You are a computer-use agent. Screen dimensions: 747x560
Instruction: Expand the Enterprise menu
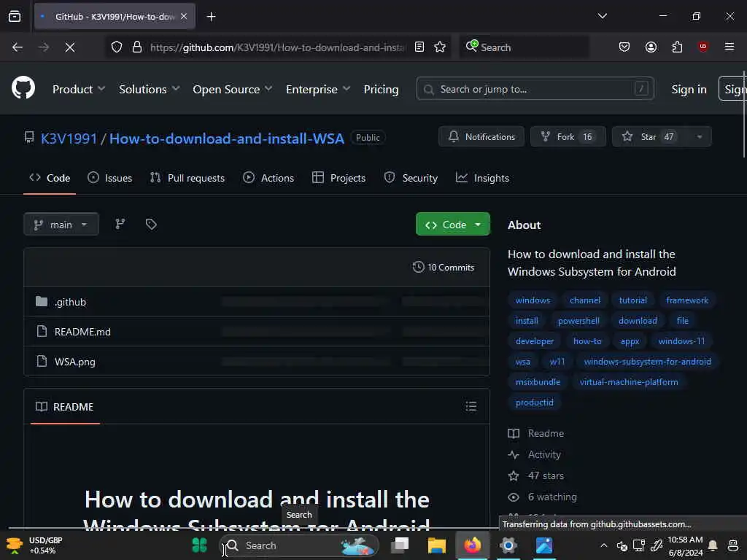pyautogui.click(x=318, y=89)
